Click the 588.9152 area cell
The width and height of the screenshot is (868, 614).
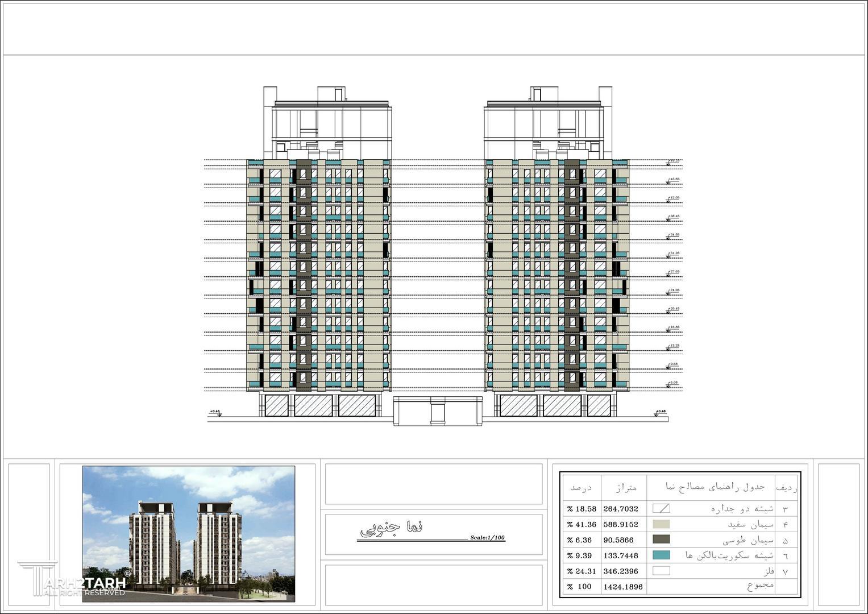click(x=624, y=525)
